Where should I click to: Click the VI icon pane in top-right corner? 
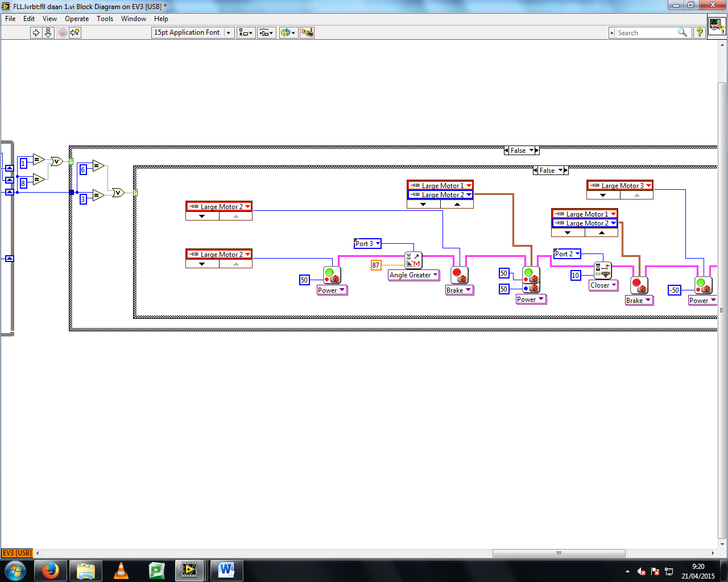(717, 26)
